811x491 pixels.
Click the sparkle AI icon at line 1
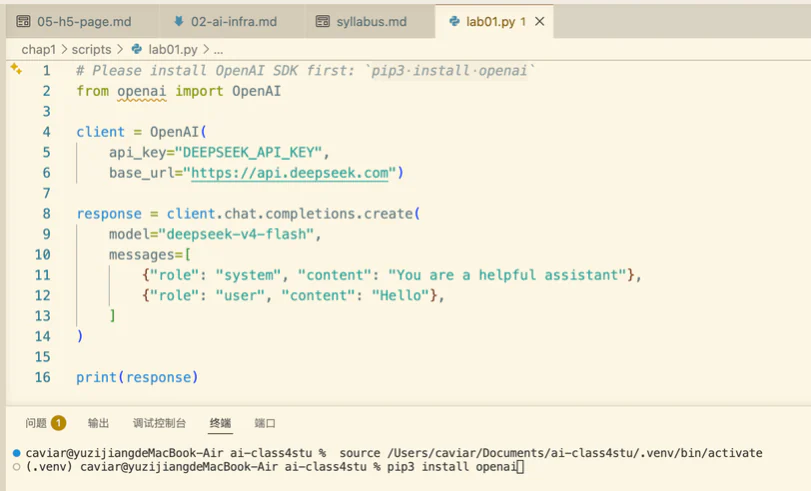tap(16, 69)
